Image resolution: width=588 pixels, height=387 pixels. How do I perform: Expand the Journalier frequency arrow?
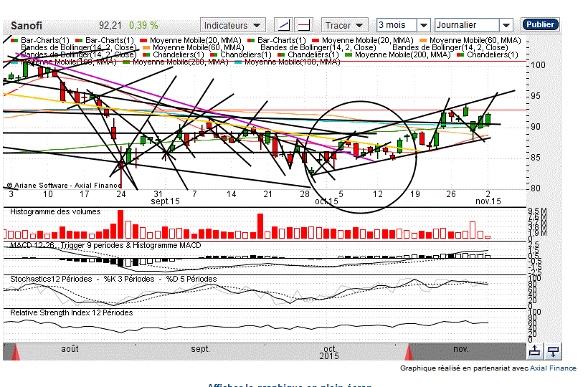(x=506, y=25)
